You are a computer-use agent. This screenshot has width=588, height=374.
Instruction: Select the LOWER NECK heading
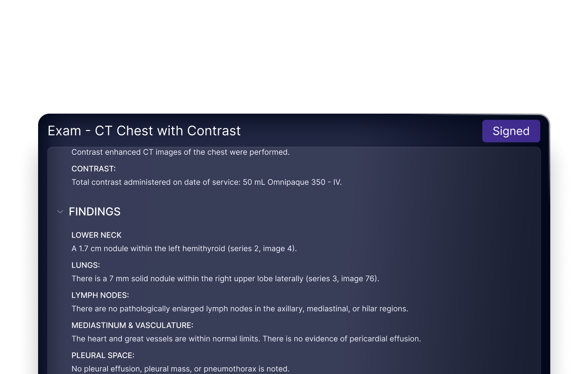[96, 235]
